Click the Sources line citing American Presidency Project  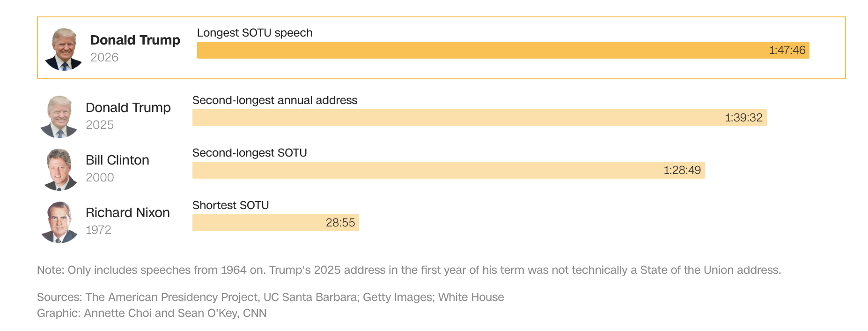tap(270, 297)
